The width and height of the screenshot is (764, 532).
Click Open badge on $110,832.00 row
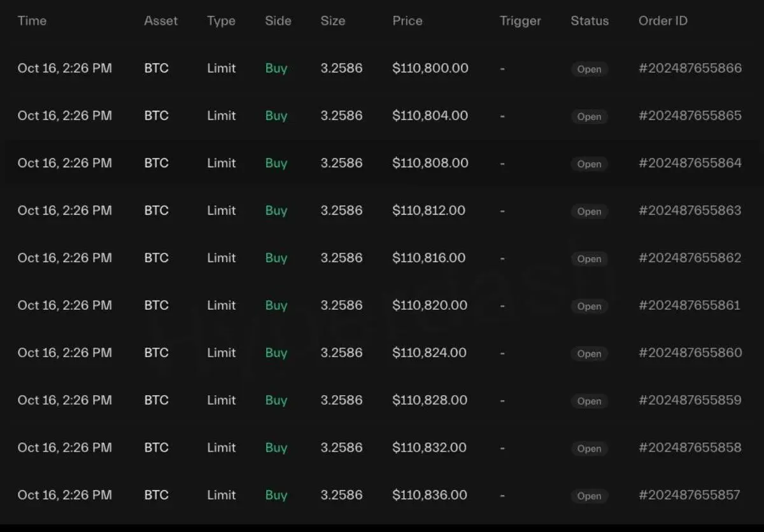pos(589,449)
